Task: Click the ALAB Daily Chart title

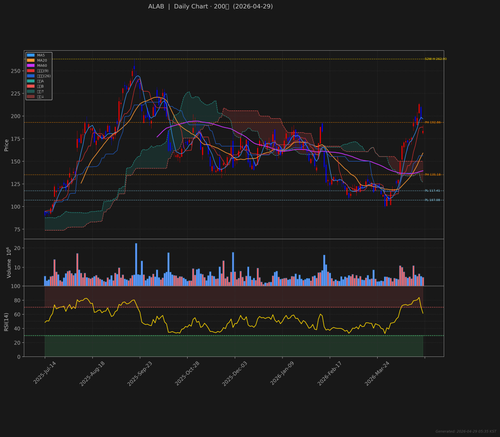Action: pyautogui.click(x=210, y=6)
